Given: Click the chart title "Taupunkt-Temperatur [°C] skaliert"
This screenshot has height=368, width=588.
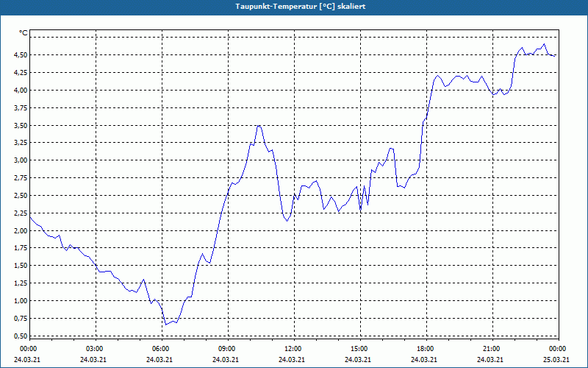Looking at the screenshot, I should click(301, 7).
